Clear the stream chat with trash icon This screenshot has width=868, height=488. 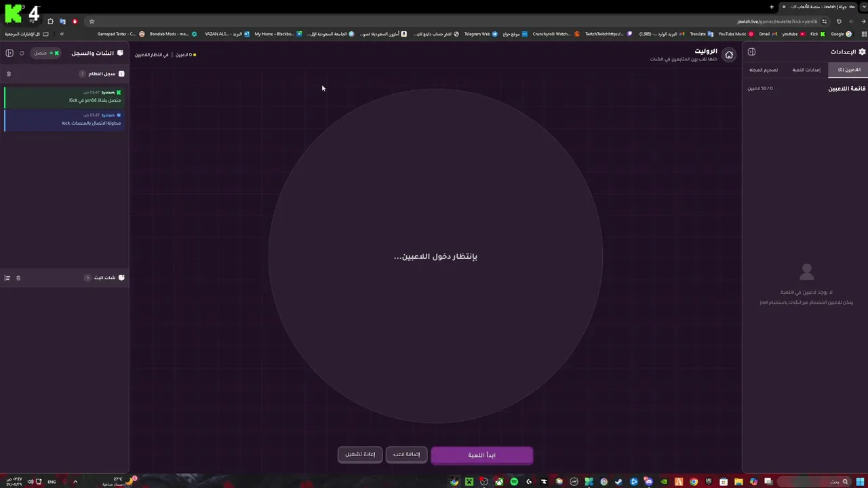tap(18, 278)
